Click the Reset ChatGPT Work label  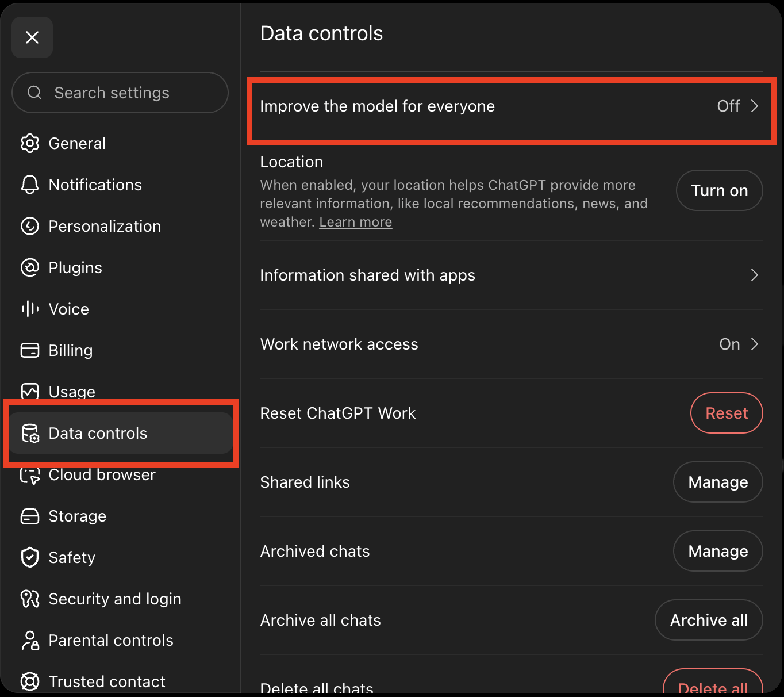(x=338, y=413)
